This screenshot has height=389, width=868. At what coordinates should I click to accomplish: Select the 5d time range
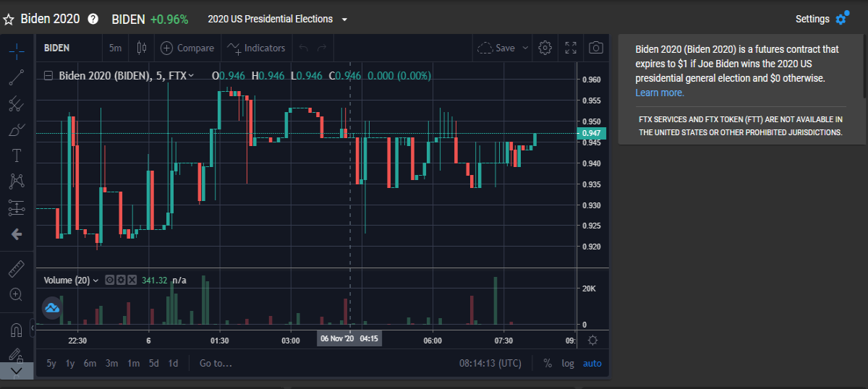153,363
